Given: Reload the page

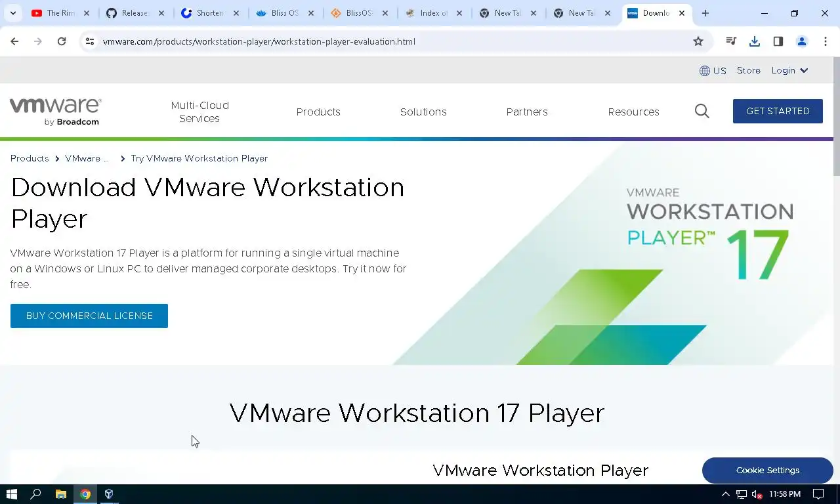Looking at the screenshot, I should (x=62, y=41).
